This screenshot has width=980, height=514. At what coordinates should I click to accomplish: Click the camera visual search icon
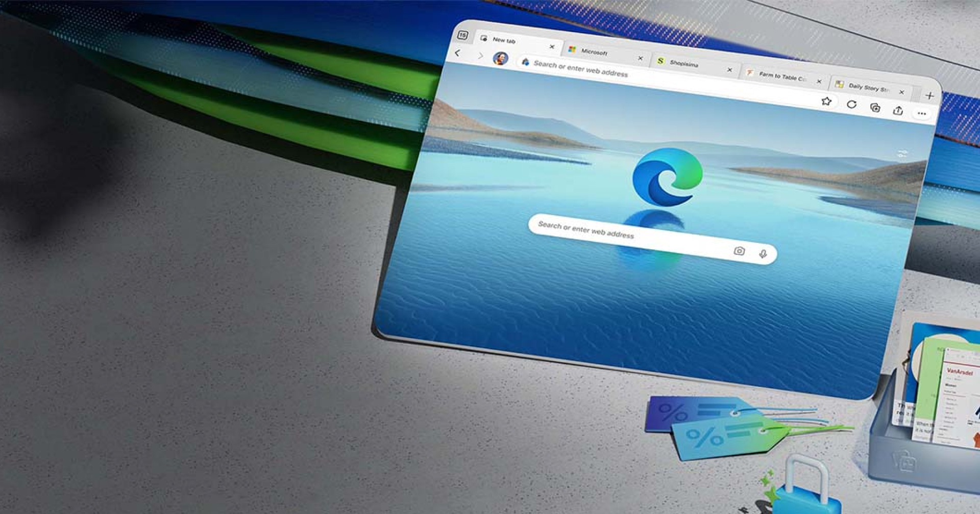click(x=739, y=251)
